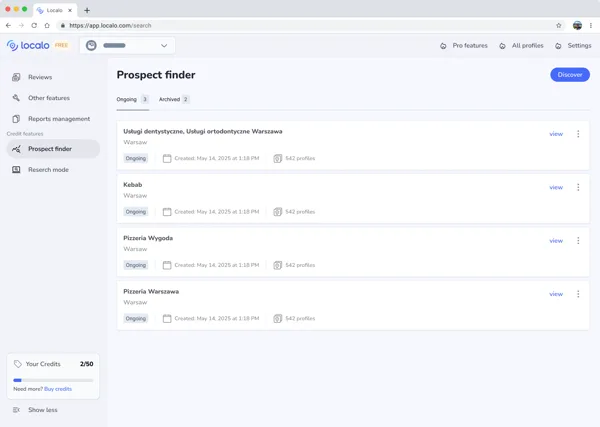600x427 pixels.
Task: Select Prospect finder in sidebar
Action: click(x=53, y=149)
